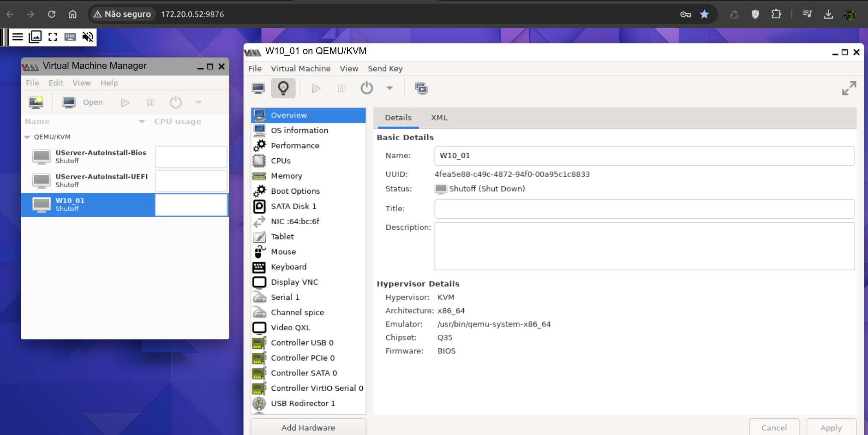Toggle the lightbulb hardware details view
Image resolution: width=868 pixels, height=435 pixels.
283,88
